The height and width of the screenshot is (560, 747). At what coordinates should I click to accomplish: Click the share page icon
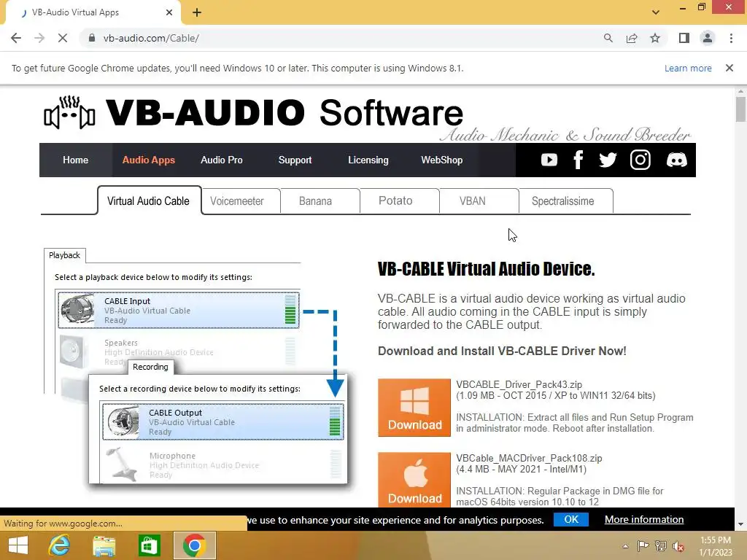pos(632,38)
